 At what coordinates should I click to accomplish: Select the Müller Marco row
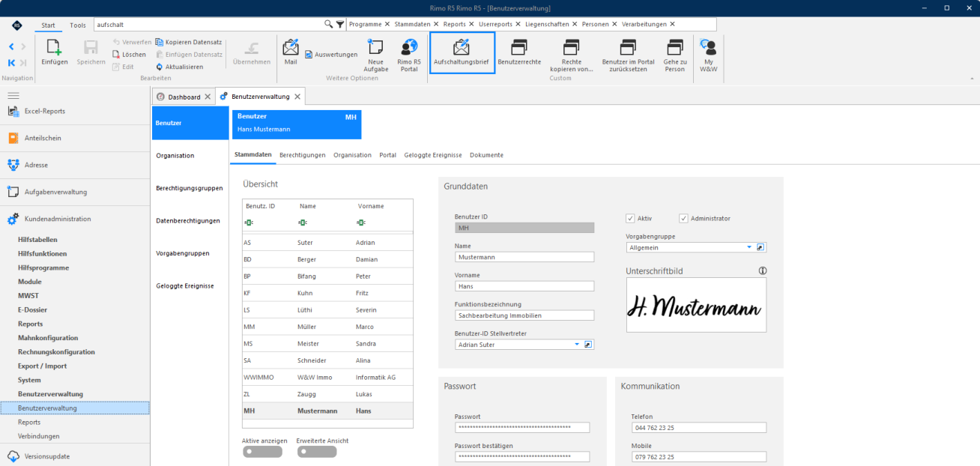click(328, 327)
